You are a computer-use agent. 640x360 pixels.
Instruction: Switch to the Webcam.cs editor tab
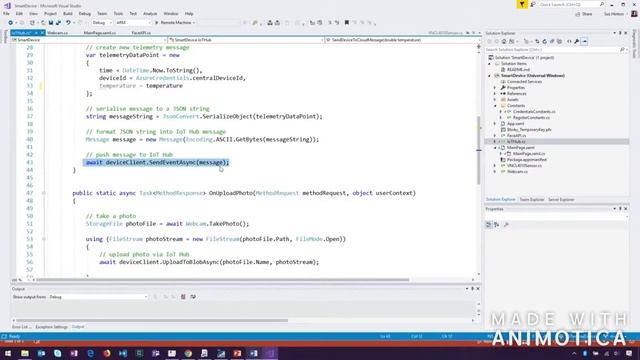click(x=58, y=33)
